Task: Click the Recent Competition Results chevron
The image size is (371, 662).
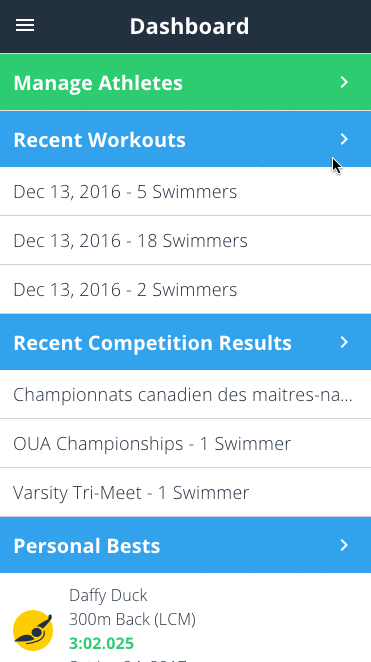Action: (344, 342)
